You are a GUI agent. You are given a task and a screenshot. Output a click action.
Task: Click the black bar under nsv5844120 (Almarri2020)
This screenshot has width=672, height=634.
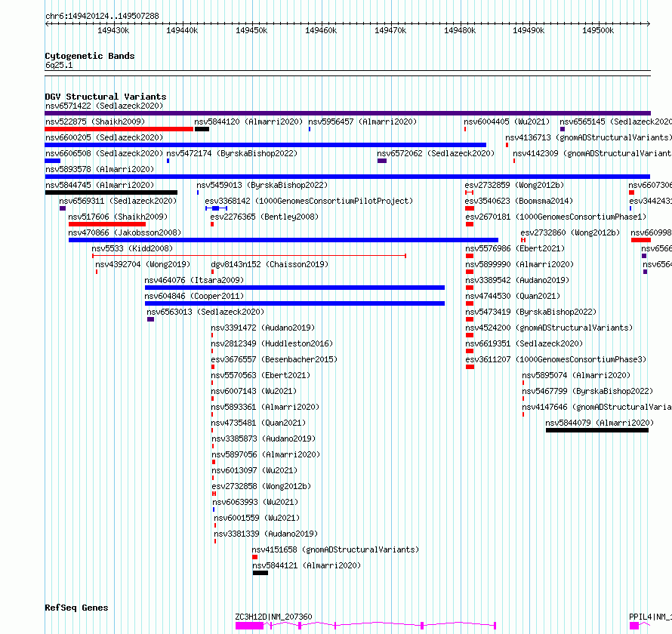tap(202, 129)
